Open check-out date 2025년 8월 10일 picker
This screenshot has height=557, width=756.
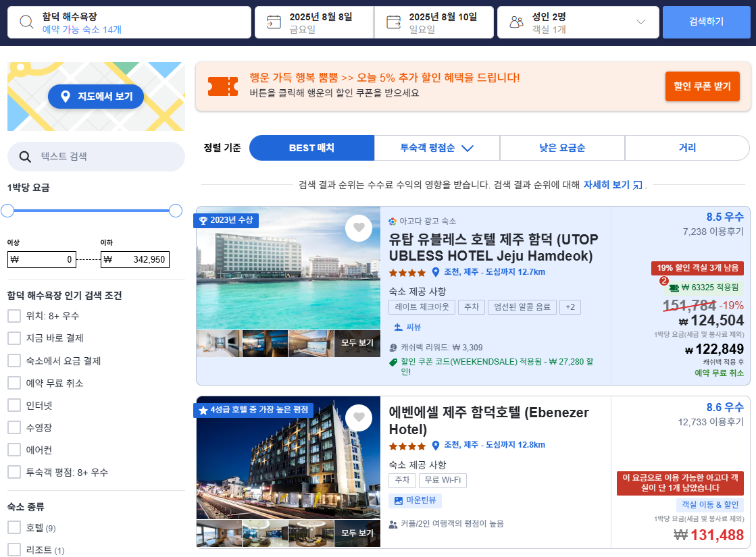(x=434, y=22)
